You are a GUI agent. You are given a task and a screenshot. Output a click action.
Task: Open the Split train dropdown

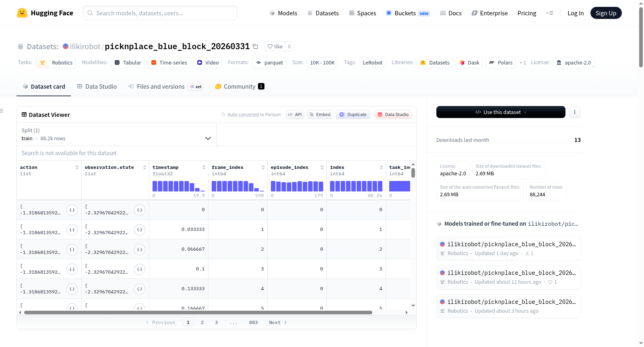point(116,134)
